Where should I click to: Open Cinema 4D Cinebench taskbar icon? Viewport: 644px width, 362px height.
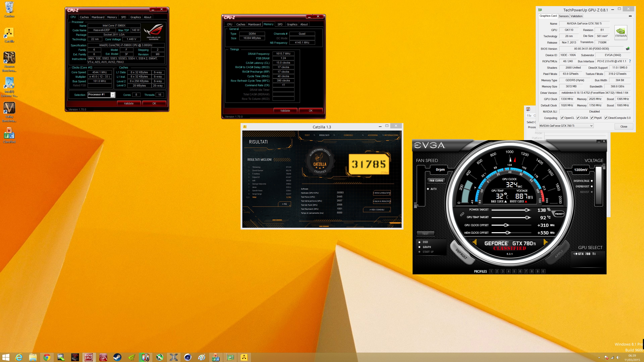coord(188,357)
